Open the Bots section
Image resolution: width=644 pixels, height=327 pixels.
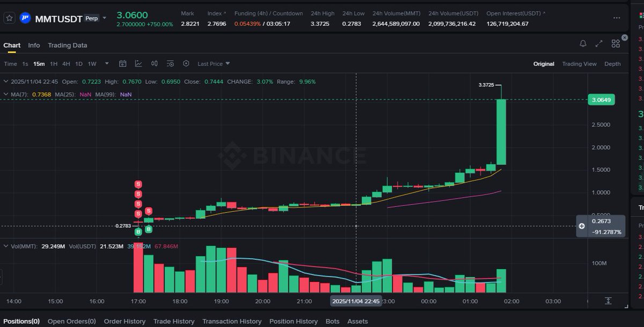(x=332, y=321)
